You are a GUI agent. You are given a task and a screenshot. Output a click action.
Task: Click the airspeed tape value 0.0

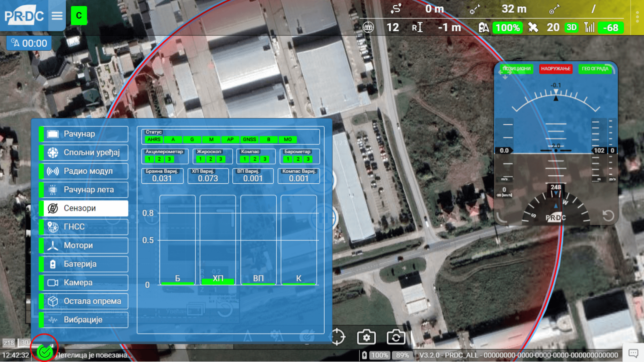[x=504, y=151]
